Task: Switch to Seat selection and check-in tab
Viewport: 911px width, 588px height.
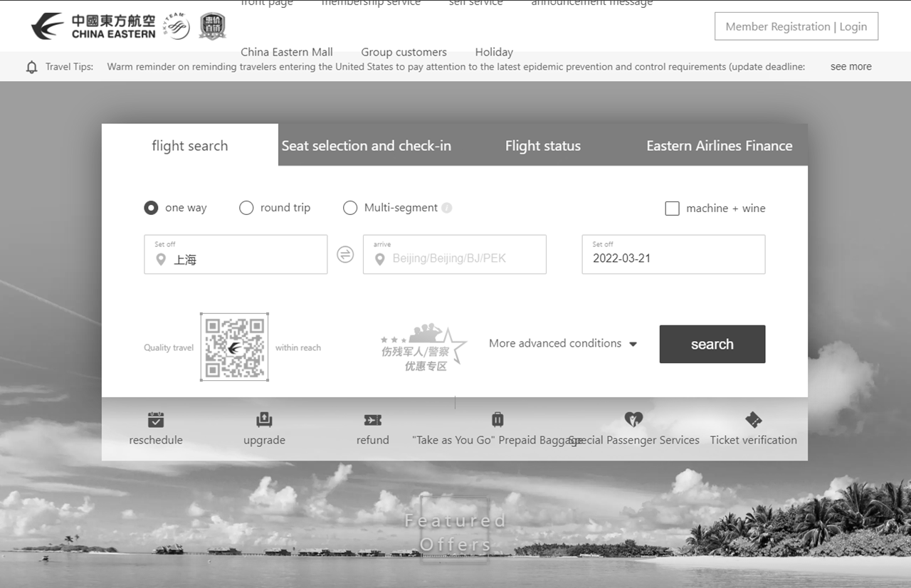Action: [x=366, y=146]
